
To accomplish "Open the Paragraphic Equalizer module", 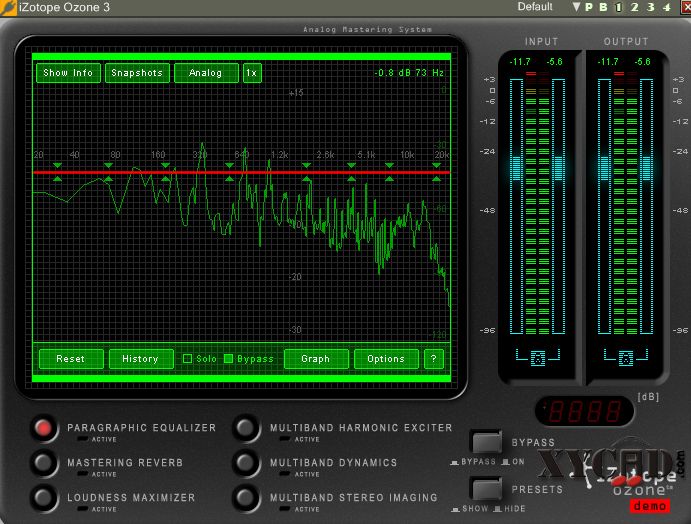I will [x=44, y=428].
